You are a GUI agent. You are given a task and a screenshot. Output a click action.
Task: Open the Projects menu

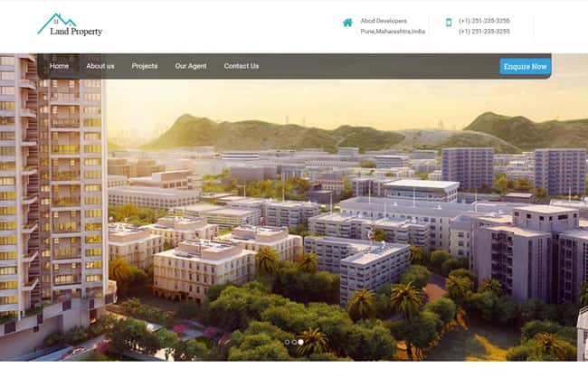[x=145, y=66]
